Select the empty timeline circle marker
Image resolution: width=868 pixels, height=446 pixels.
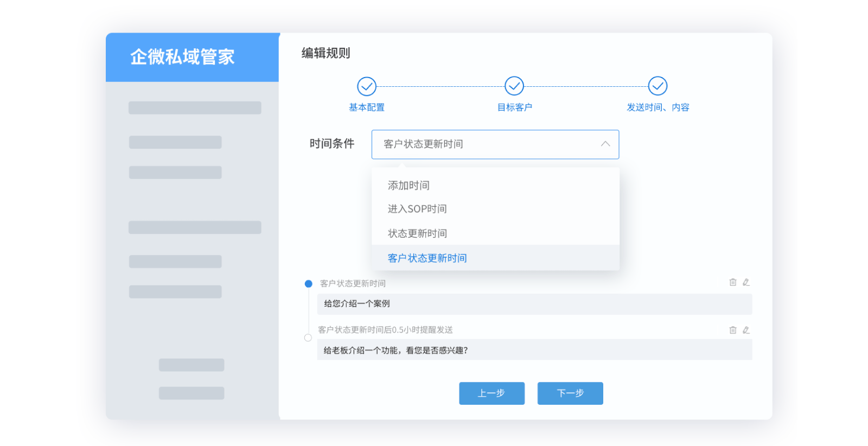(x=308, y=337)
